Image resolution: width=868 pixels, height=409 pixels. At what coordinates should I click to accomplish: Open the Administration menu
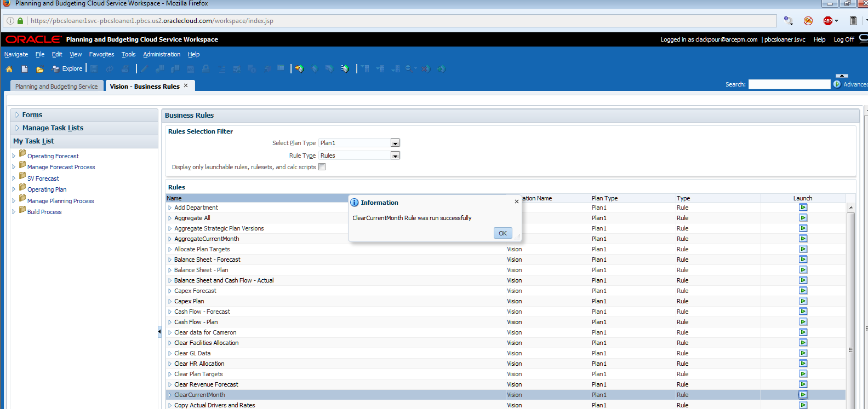[162, 54]
